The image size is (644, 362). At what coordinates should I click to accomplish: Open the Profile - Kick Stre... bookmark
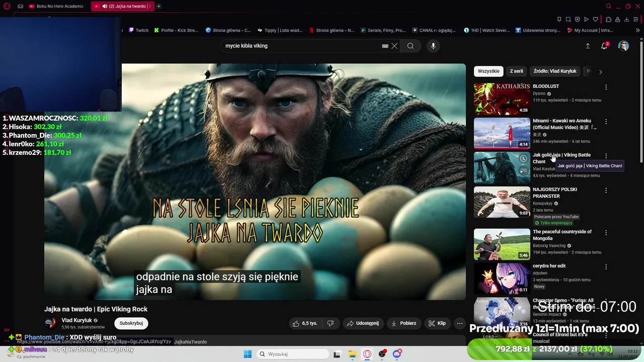176,30
